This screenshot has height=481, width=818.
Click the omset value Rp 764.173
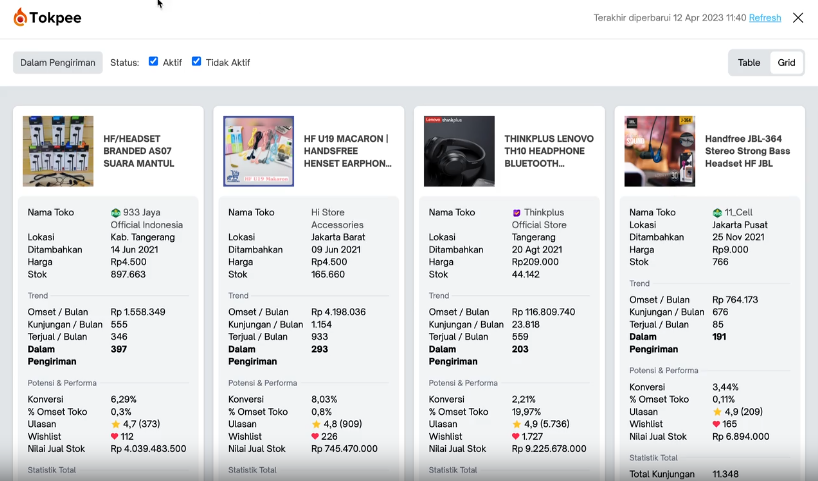coord(735,300)
